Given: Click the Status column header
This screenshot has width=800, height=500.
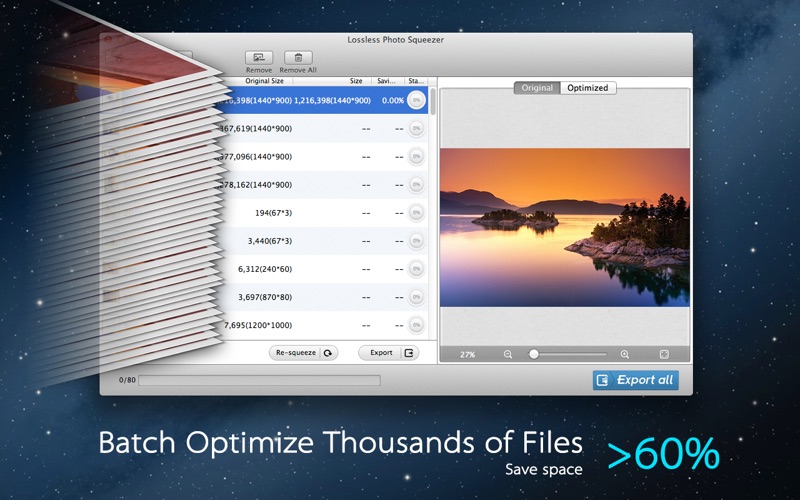Looking at the screenshot, I should point(414,81).
